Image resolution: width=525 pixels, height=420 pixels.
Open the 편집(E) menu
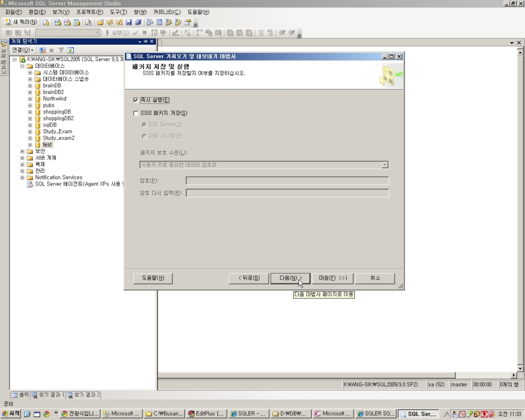pyautogui.click(x=37, y=12)
